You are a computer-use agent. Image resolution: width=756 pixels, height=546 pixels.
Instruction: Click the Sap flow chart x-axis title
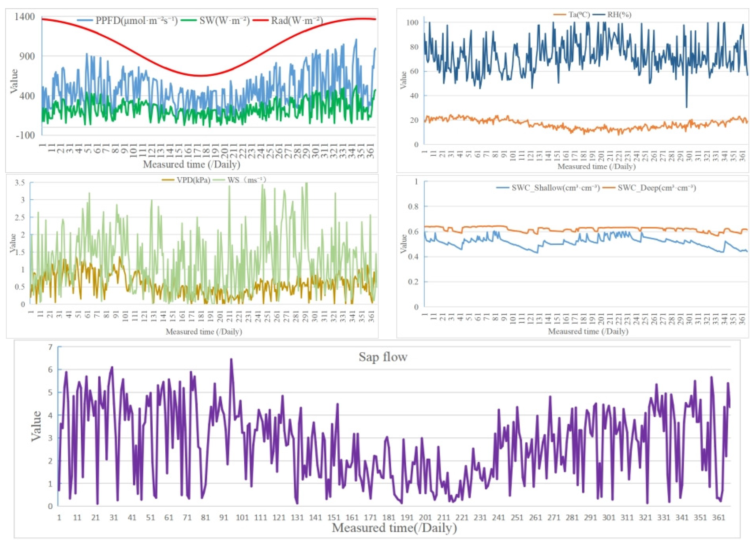394,528
